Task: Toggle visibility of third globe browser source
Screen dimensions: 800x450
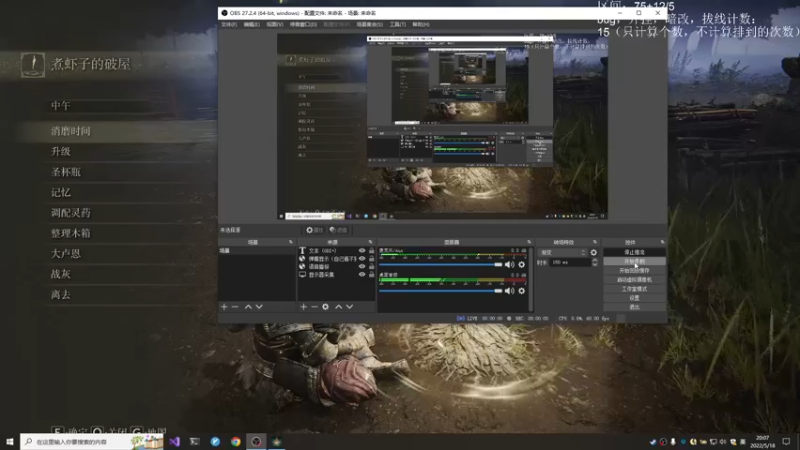Action: coord(362,266)
